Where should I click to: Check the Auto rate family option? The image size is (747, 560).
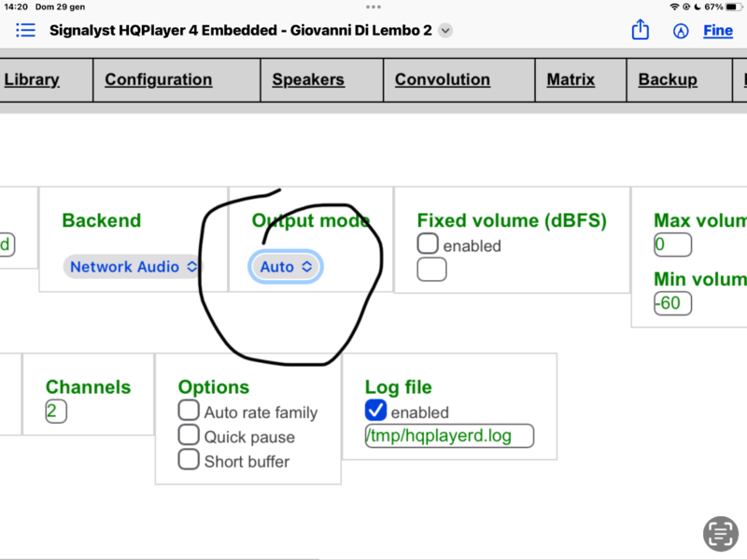(189, 411)
